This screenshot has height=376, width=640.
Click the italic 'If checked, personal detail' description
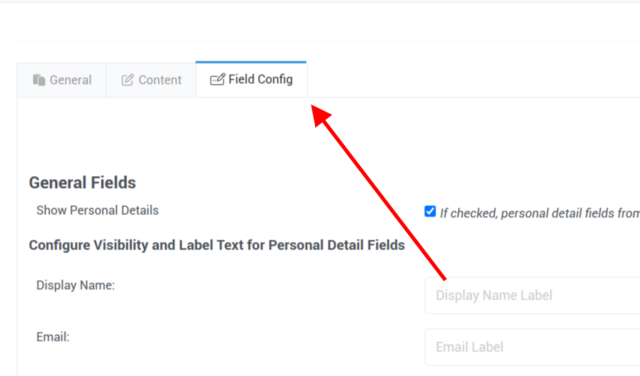[540, 213]
